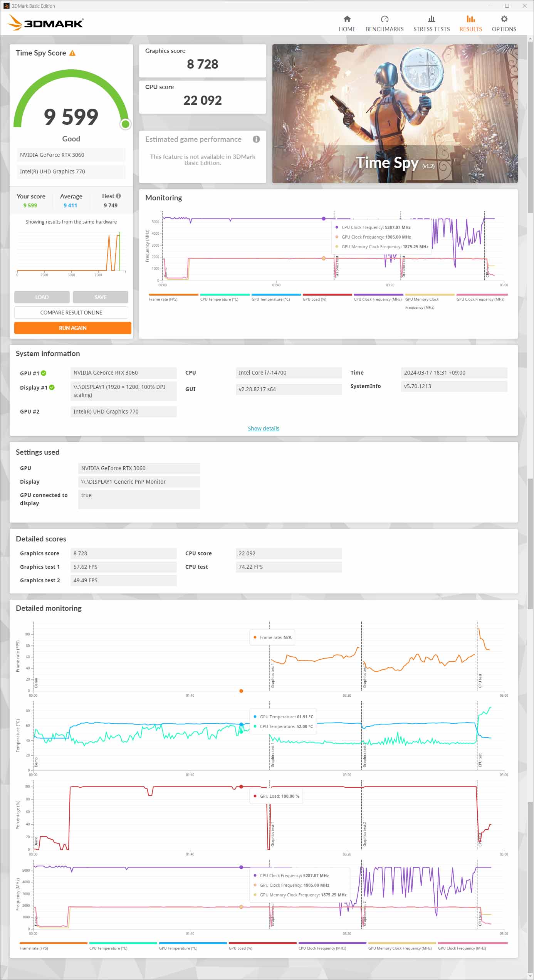Open the BENCHMARKS tab
The image size is (534, 980).
pyautogui.click(x=384, y=24)
